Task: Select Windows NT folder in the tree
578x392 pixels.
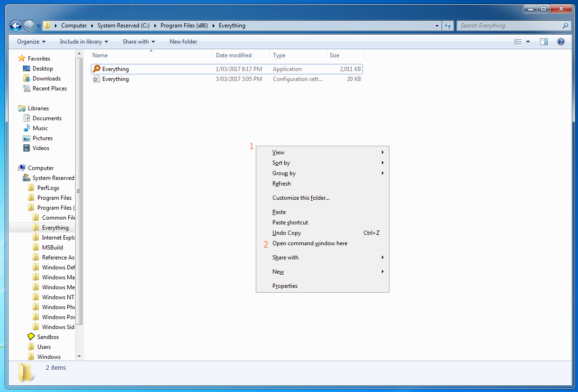Action: click(x=58, y=297)
